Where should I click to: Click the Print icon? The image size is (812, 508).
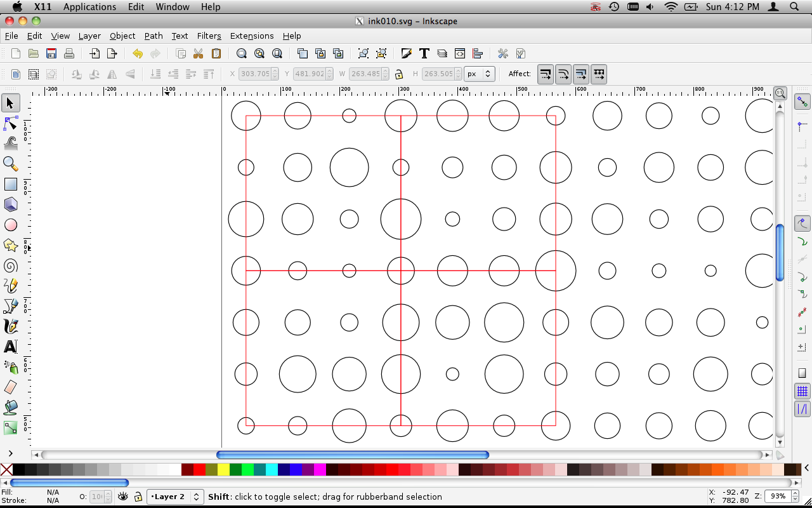(x=69, y=53)
